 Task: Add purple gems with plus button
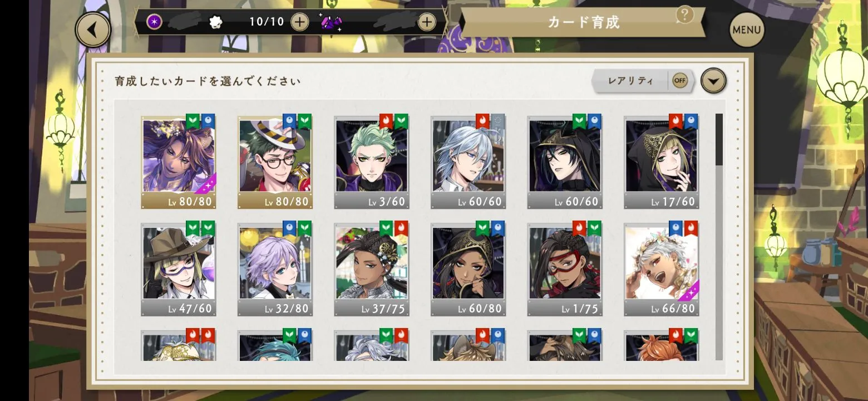click(x=427, y=22)
